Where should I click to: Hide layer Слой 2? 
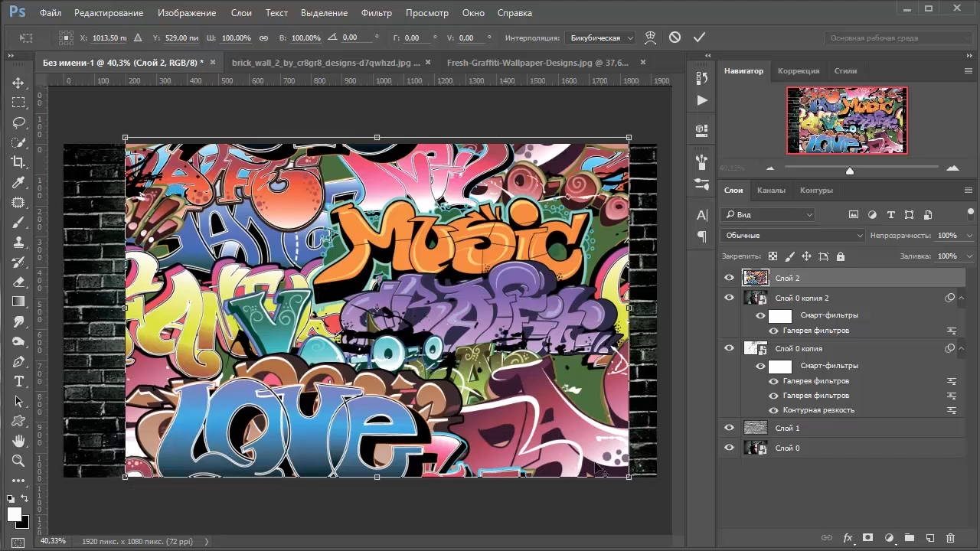(729, 278)
